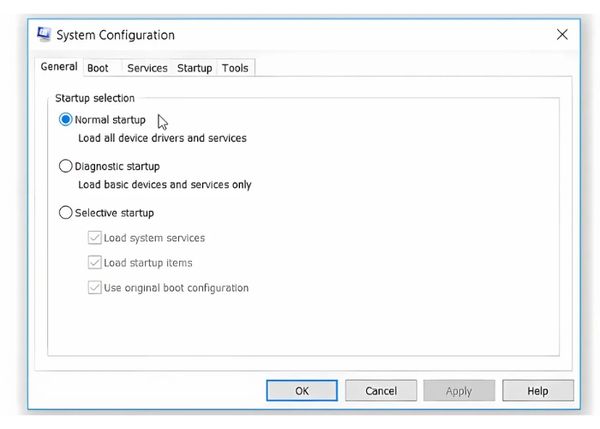The height and width of the screenshot is (429, 600).
Task: Toggle the Load system services checkbox
Action: (95, 238)
